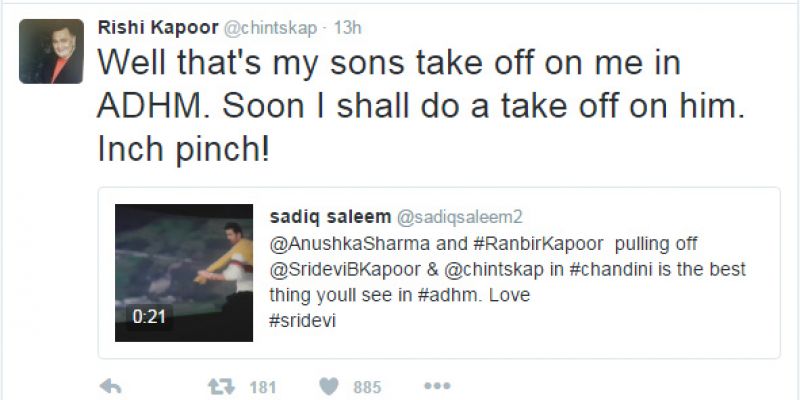800x400 pixels.
Task: Click the 13h timestamp
Action: click(x=347, y=29)
